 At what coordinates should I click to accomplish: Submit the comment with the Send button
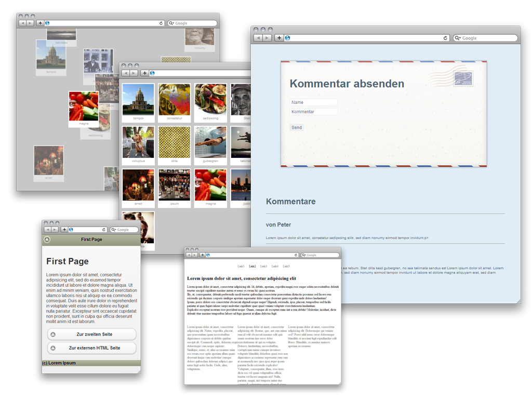click(x=296, y=127)
